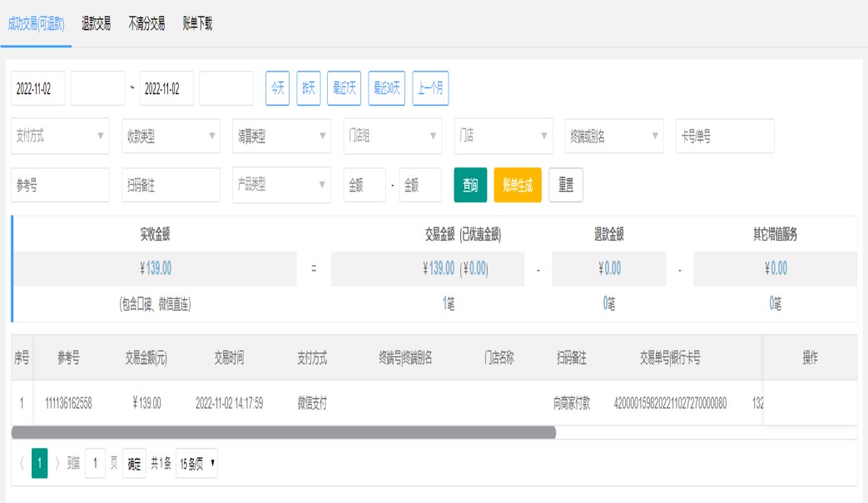Click the 今天 date shortcut button

[277, 88]
